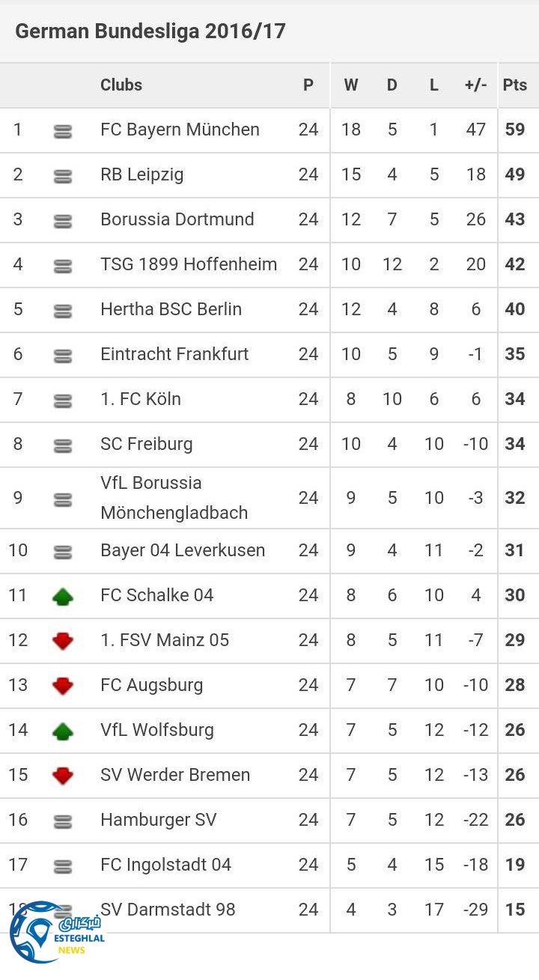Viewport: 539px width, 980px height.
Task: Open the TSG 1899 Hoffenheim club link
Action: [x=189, y=264]
